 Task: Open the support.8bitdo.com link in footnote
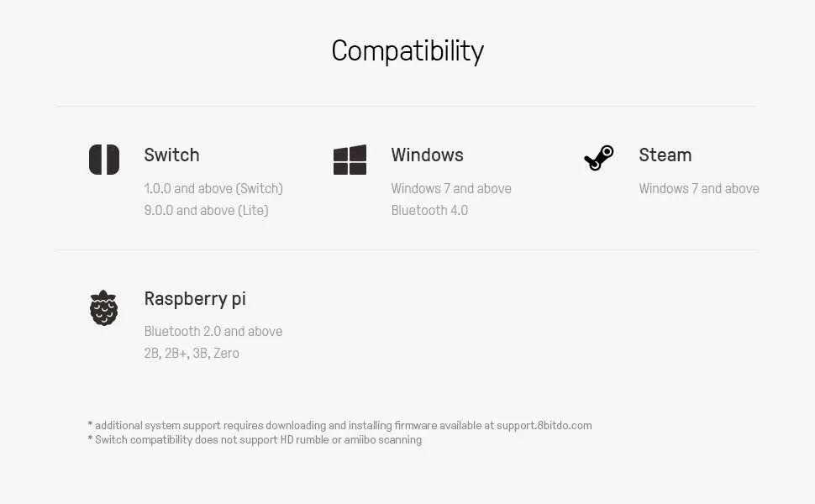point(544,426)
